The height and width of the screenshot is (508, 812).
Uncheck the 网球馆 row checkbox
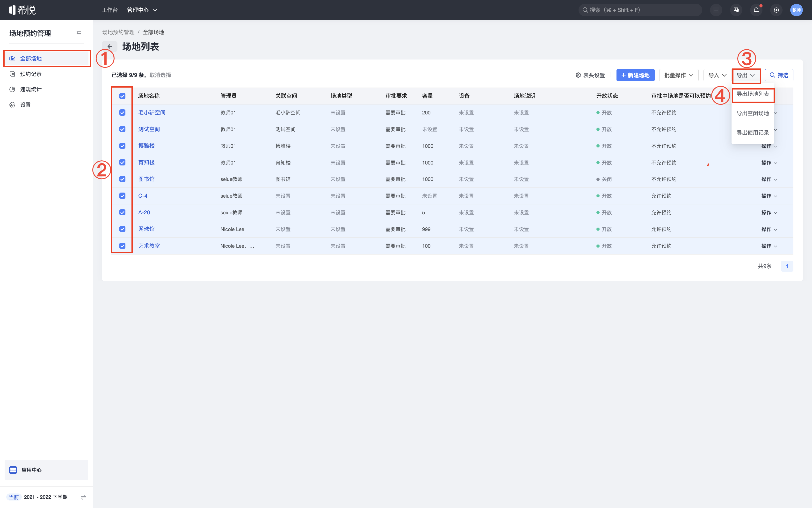(x=123, y=229)
